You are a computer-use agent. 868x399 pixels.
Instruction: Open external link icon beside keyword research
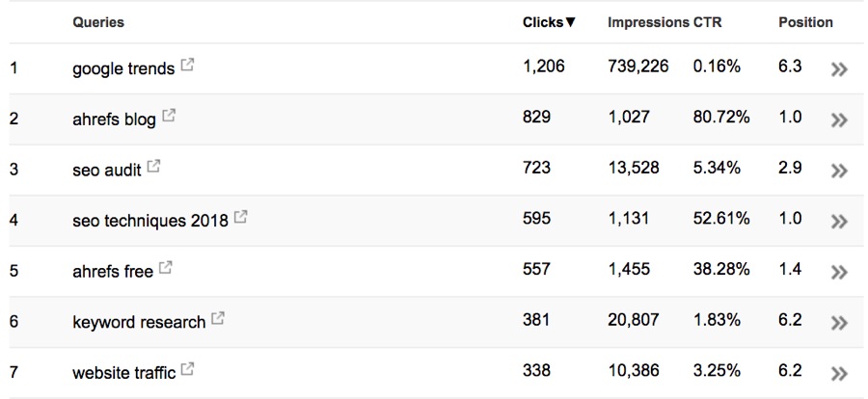(218, 318)
